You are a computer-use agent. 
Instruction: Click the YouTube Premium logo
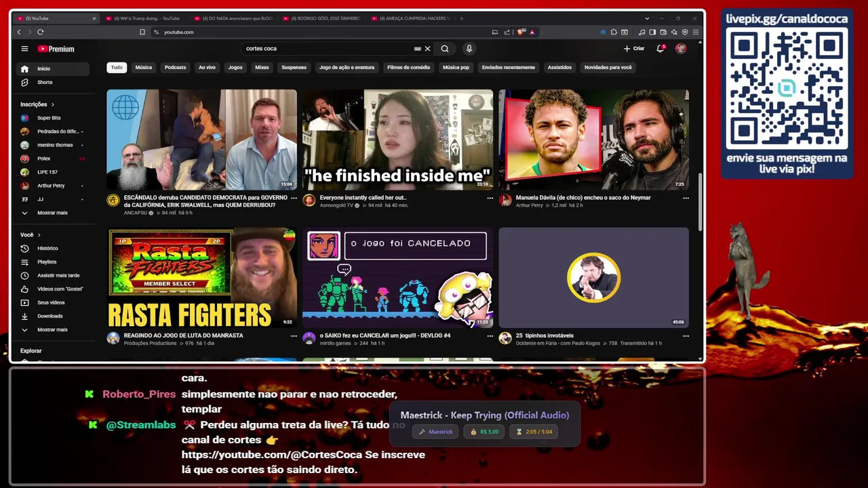point(56,49)
